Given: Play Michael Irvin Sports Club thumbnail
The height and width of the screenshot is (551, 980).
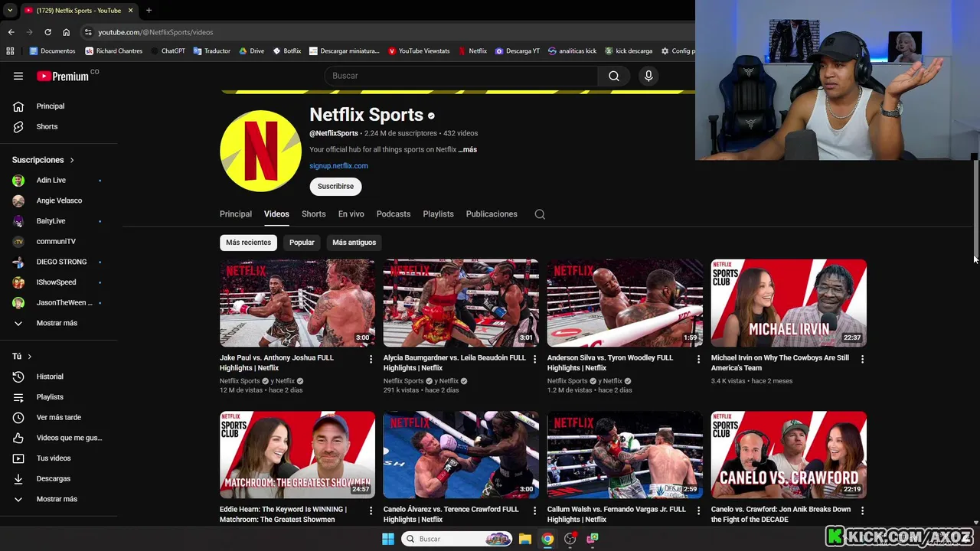Looking at the screenshot, I should click(x=789, y=303).
